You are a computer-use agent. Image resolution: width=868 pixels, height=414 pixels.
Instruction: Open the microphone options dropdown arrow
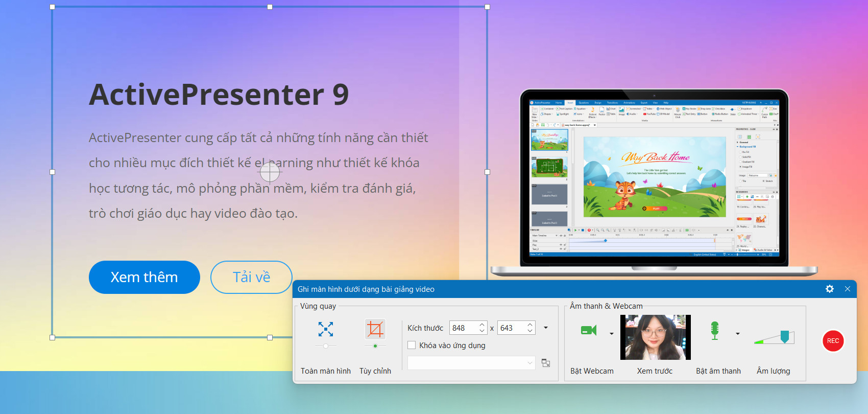[738, 334]
